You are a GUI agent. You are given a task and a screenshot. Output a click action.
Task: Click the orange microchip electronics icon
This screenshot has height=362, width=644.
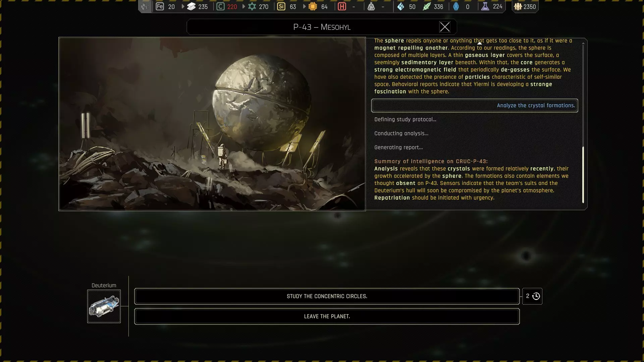coord(313,6)
